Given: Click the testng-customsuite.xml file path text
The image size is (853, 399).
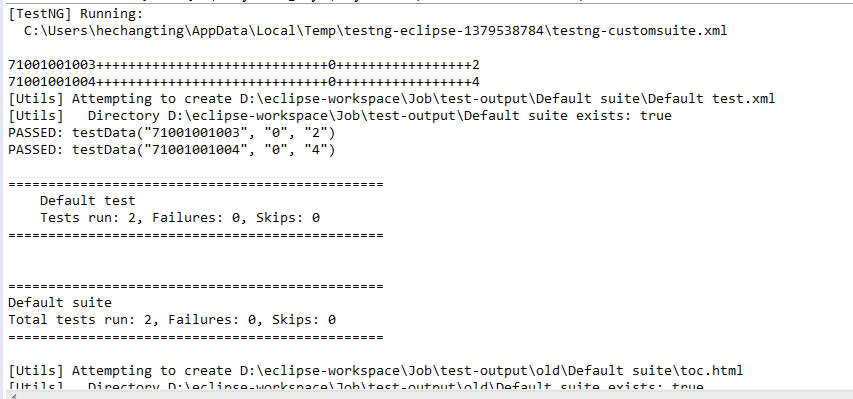Looking at the screenshot, I should tap(375, 31).
